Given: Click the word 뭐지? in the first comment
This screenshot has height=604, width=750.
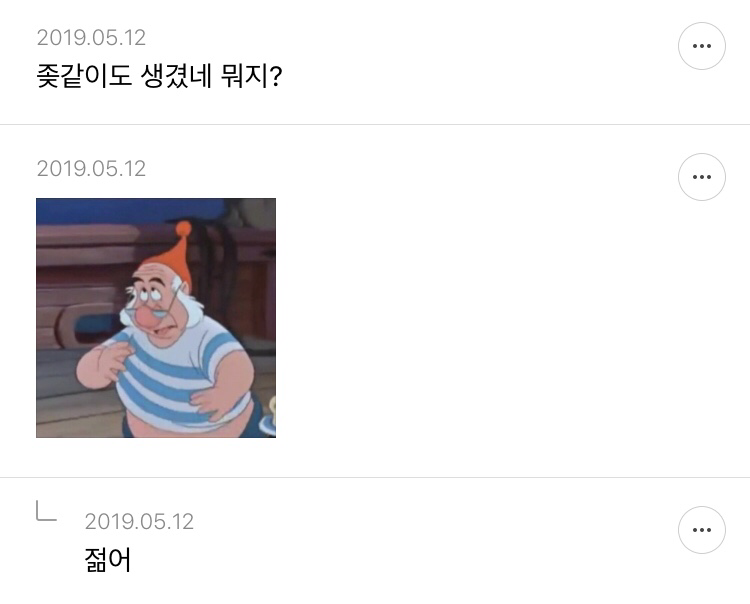Looking at the screenshot, I should 252,76.
